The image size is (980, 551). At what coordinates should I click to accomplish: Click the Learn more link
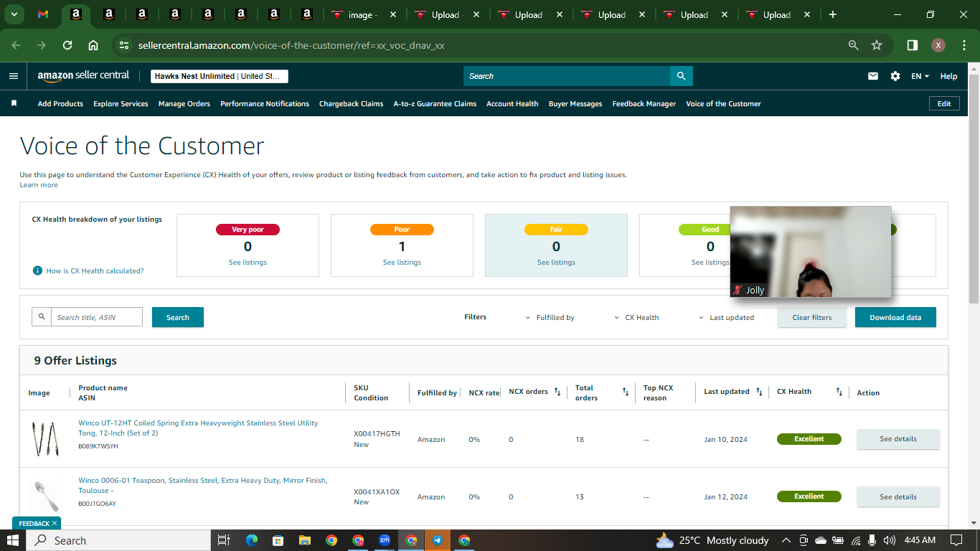39,185
